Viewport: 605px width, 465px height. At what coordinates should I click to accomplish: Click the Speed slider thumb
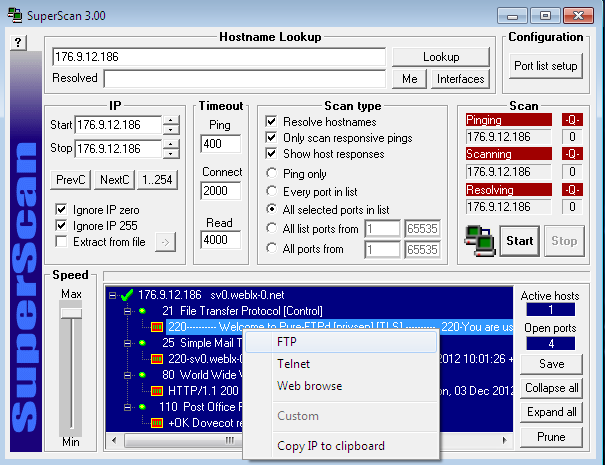click(71, 313)
